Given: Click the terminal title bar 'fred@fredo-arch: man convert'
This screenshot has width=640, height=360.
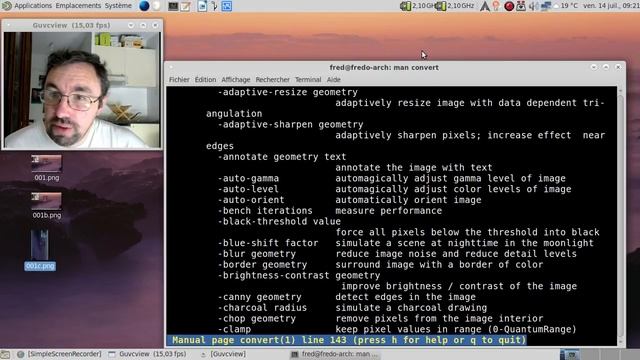Looking at the screenshot, I should coord(384,67).
